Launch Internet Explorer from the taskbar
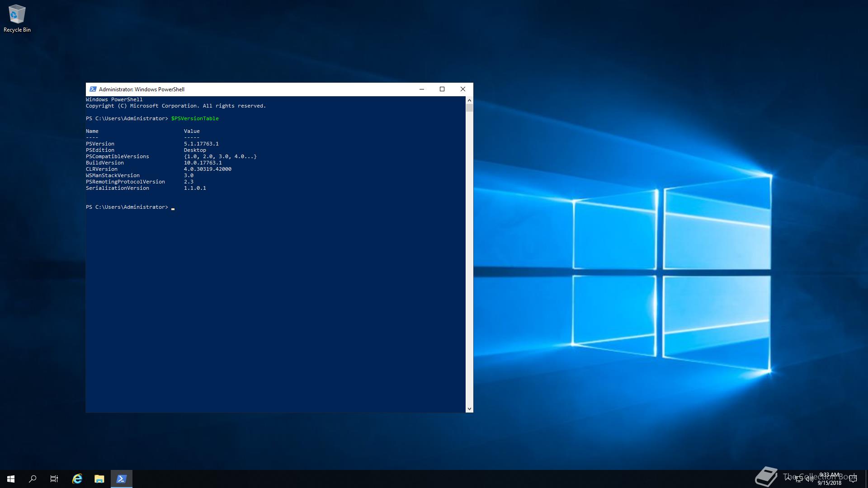The height and width of the screenshot is (488, 868). click(x=77, y=479)
